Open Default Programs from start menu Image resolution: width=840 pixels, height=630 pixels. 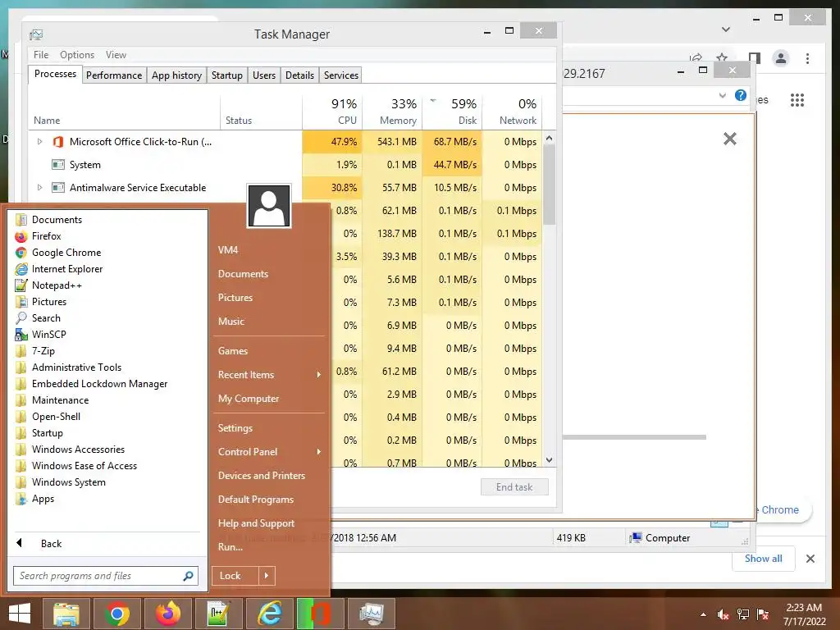coord(256,500)
